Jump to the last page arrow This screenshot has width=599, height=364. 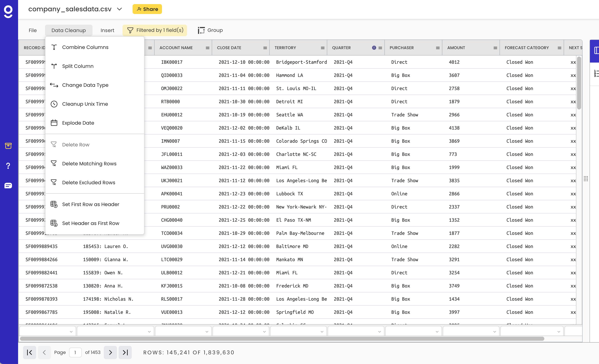pos(125,352)
